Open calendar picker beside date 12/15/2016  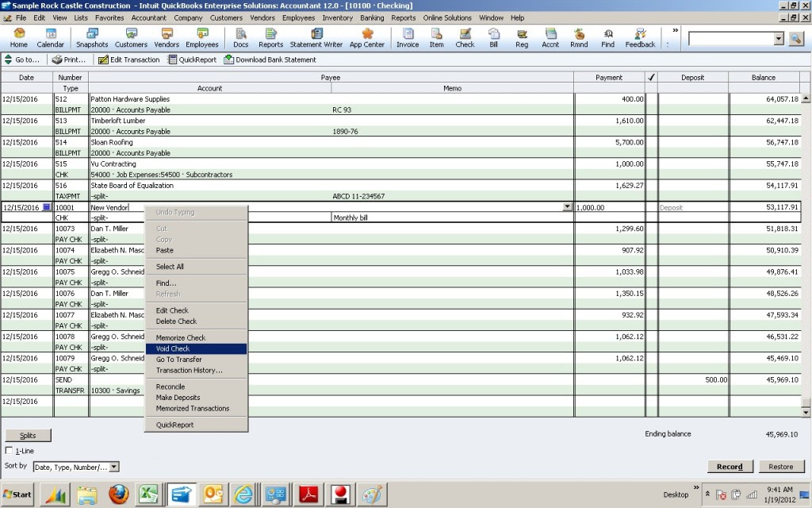coord(47,207)
